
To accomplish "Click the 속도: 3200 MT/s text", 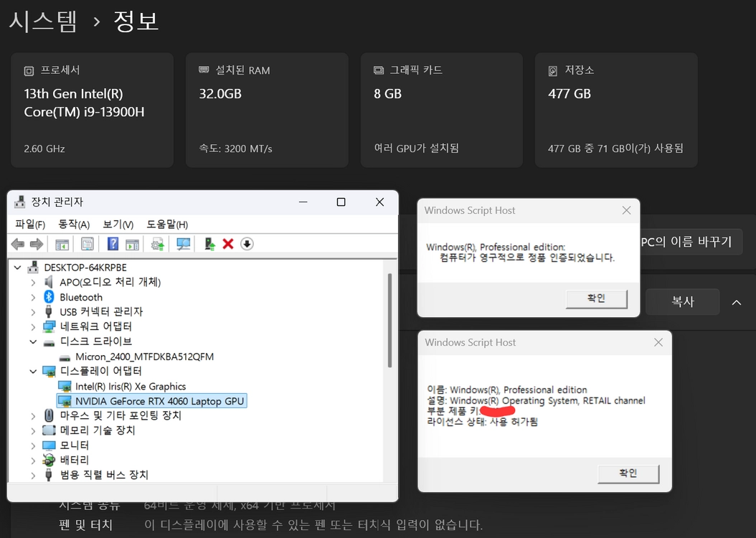I will (236, 148).
